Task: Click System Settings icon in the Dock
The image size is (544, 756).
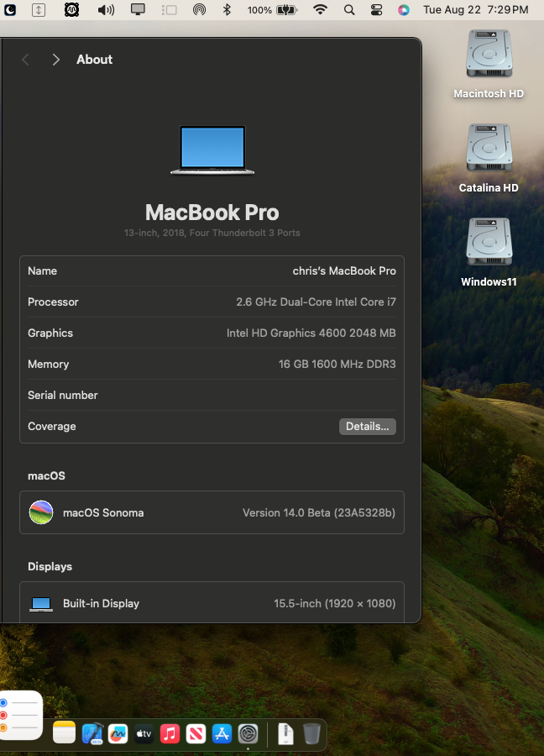Action: [248, 734]
